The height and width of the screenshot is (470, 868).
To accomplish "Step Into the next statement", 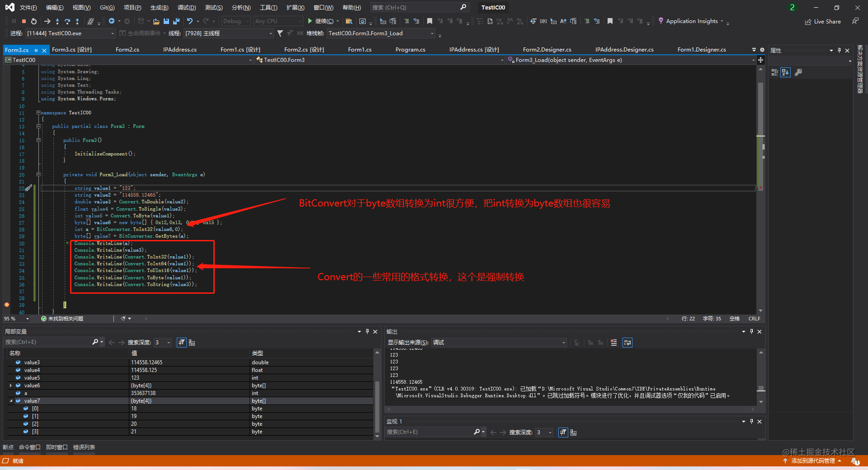I will 57,21.
